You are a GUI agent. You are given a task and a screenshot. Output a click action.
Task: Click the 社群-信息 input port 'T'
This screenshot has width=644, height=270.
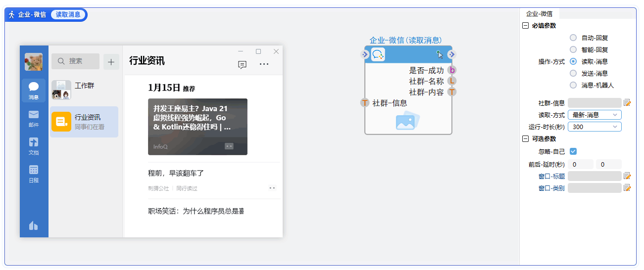(x=365, y=103)
